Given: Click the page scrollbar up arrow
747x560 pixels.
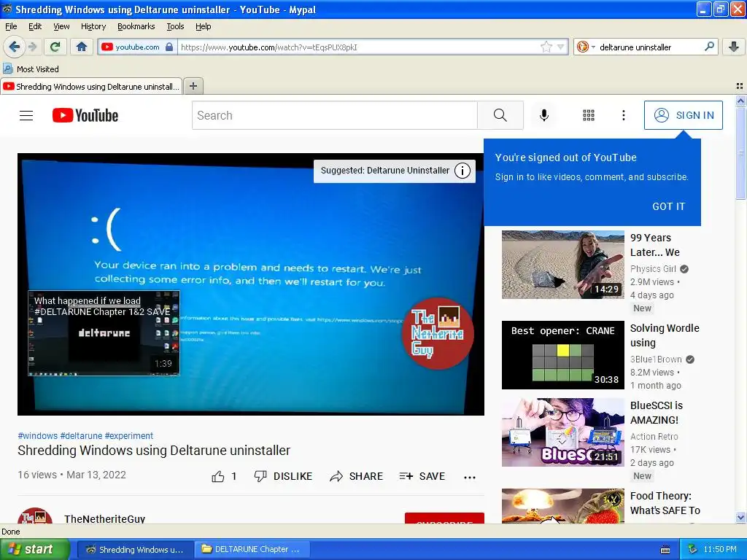Looking at the screenshot, I should click(x=740, y=101).
